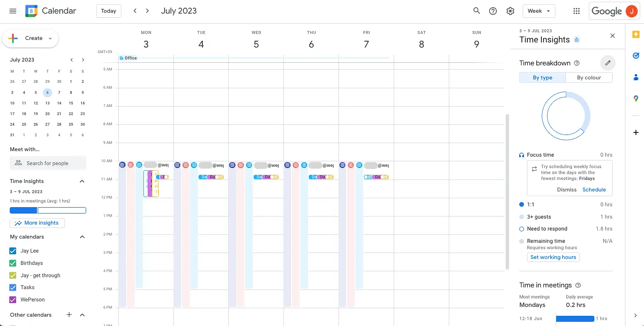Open the Support help icon
Viewport: 644px width, 326px height.
point(493,11)
